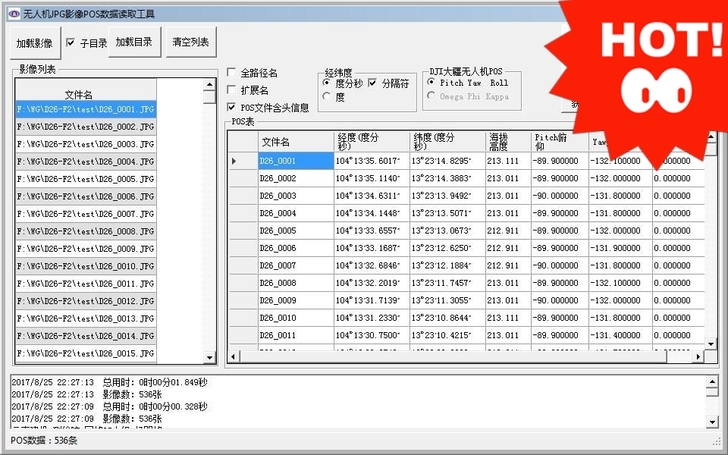Click image list scroll up arrow
The width and height of the screenshot is (728, 455).
(209, 84)
